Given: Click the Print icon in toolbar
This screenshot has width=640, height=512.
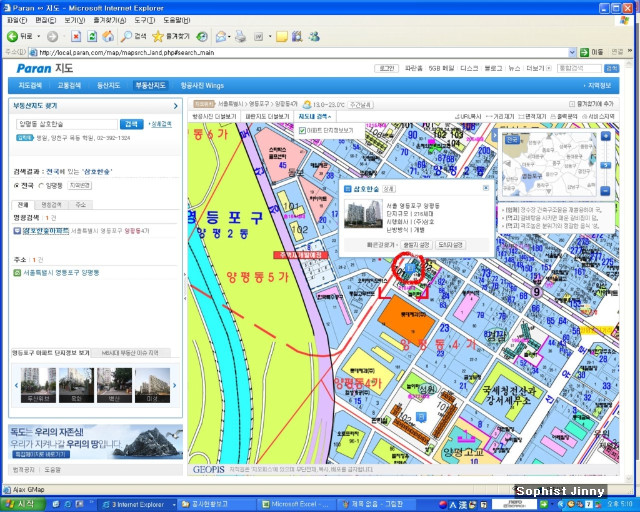Looking at the screenshot, I should coord(241,37).
